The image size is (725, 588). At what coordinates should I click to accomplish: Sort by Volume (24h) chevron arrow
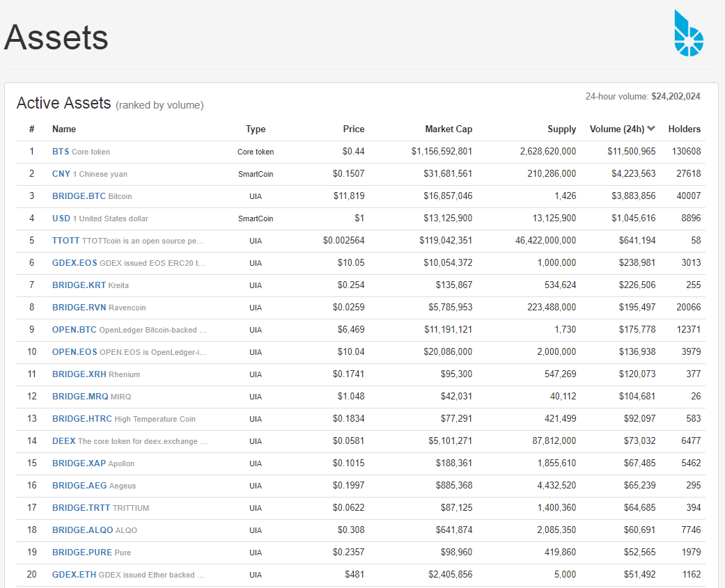pyautogui.click(x=651, y=129)
